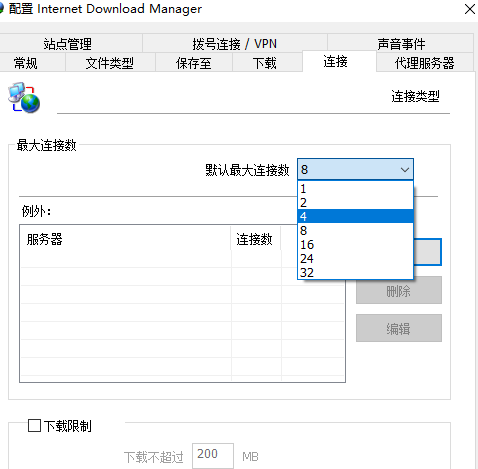This screenshot has width=478, height=469.
Task: Choose 1 in the connections list
Action: click(x=355, y=189)
